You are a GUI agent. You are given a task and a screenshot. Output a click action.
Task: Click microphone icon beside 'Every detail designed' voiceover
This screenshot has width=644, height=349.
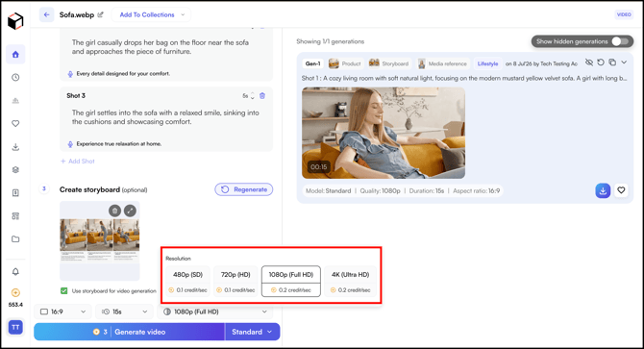(70, 74)
